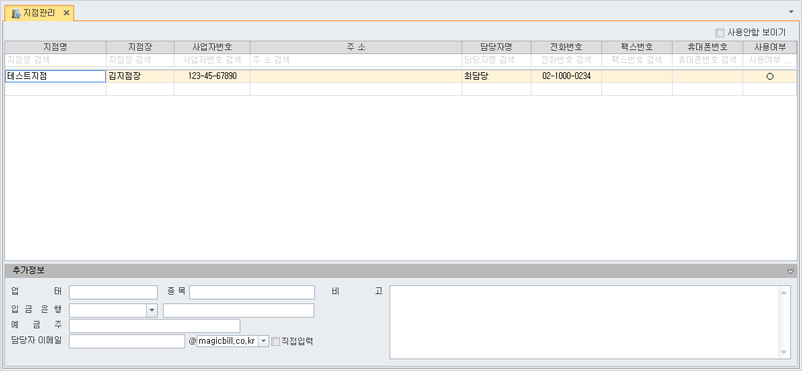Select the 123-45-67890 cell

[x=212, y=76]
